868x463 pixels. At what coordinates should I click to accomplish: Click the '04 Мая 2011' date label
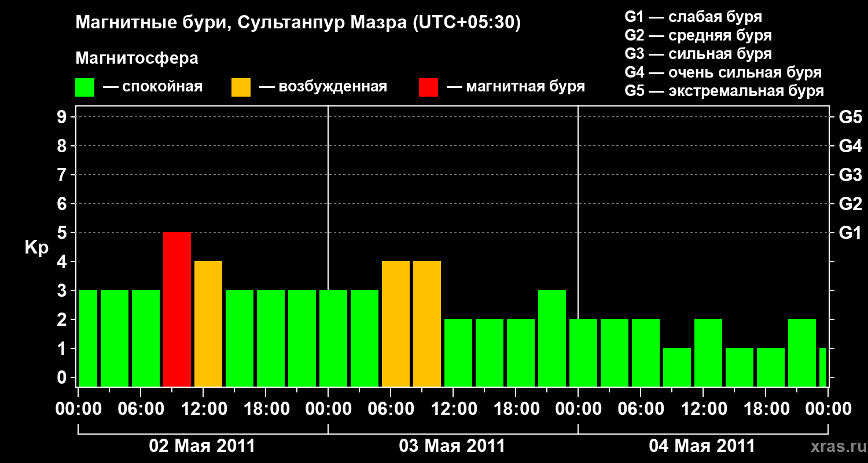coord(702,446)
